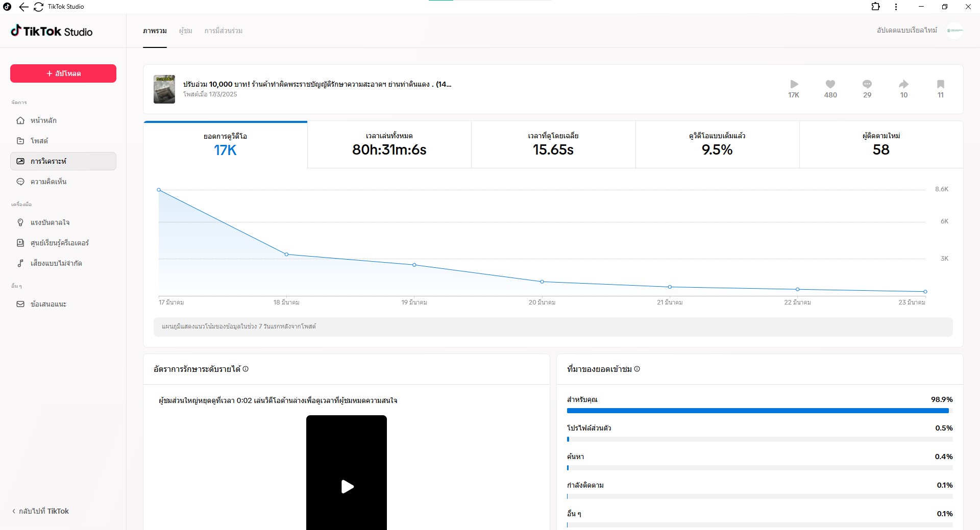Click the TikTok Studio logo
Image resolution: width=980 pixels, height=530 pixels.
(52, 32)
